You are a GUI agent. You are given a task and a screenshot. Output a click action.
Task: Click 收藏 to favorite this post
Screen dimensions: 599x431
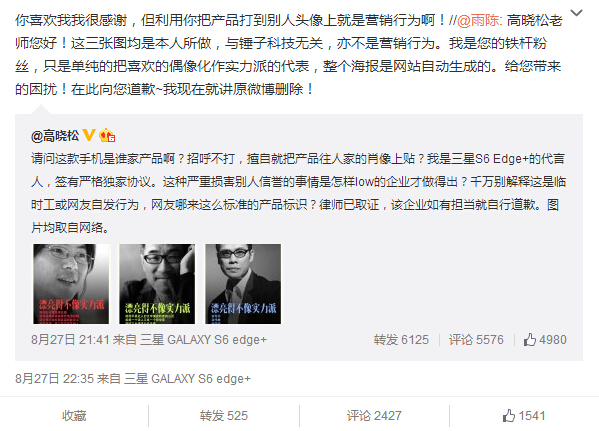[74, 416]
